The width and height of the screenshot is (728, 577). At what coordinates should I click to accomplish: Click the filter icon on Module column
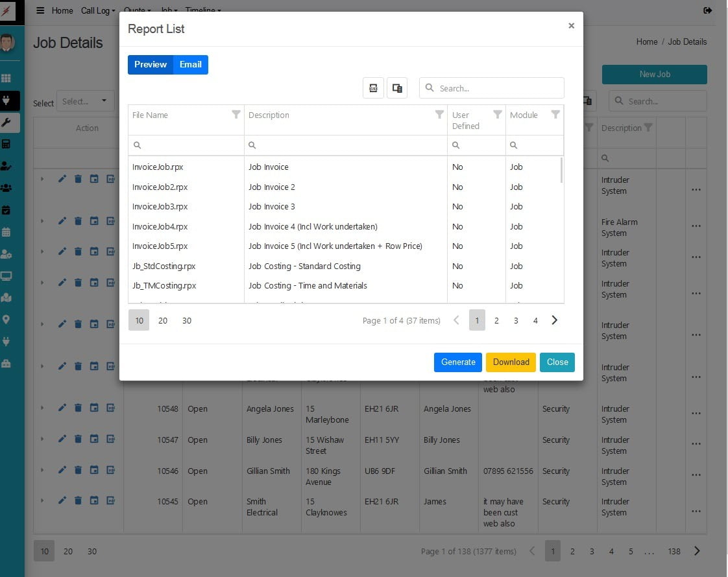[555, 115]
